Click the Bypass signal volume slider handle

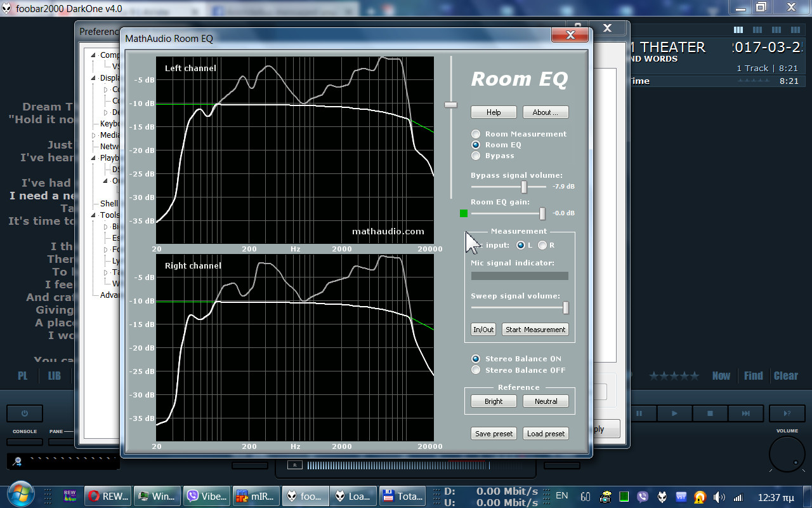click(524, 187)
